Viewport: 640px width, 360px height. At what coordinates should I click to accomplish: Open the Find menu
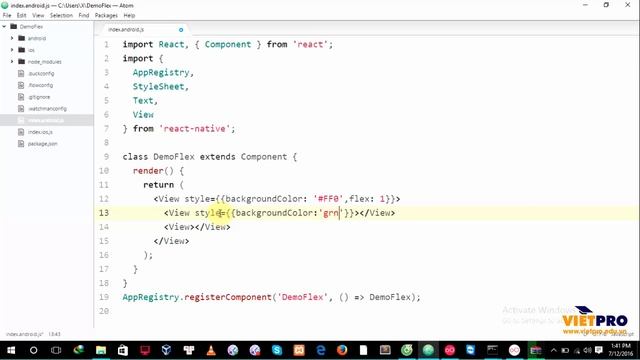(x=84, y=16)
